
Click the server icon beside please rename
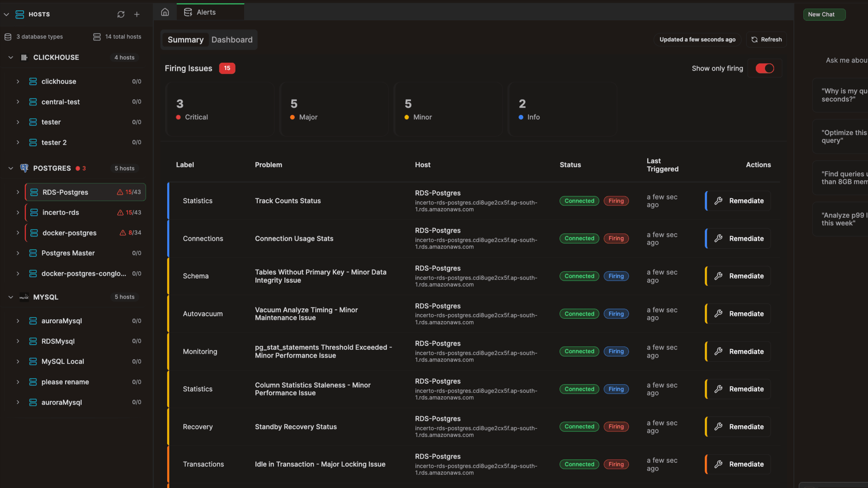coord(33,382)
